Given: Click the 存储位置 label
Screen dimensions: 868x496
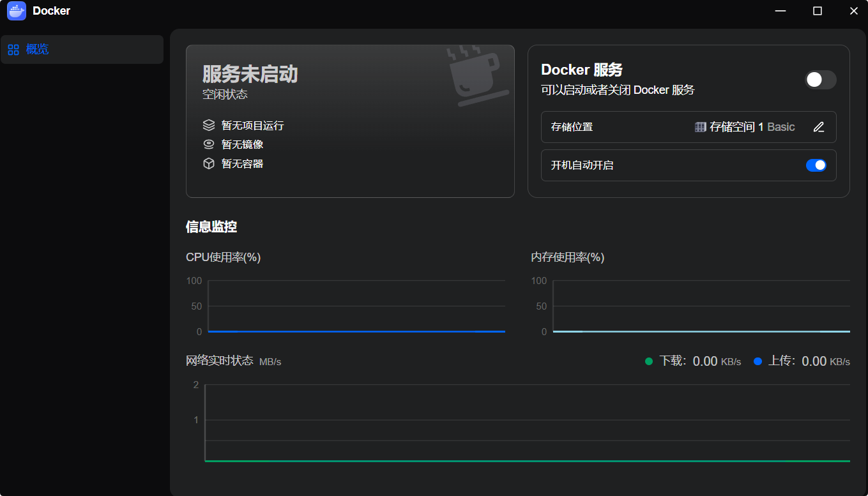Looking at the screenshot, I should (x=572, y=127).
